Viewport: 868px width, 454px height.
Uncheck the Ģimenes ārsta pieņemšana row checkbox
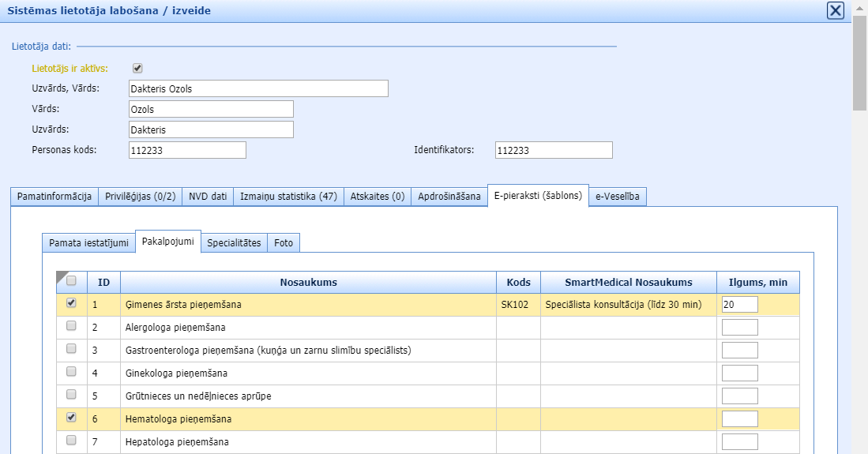tap(72, 303)
